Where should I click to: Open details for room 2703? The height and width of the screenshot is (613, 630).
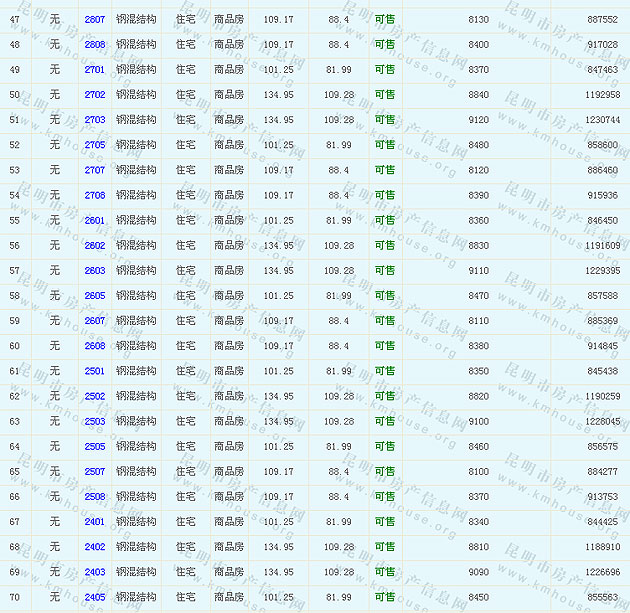95,120
